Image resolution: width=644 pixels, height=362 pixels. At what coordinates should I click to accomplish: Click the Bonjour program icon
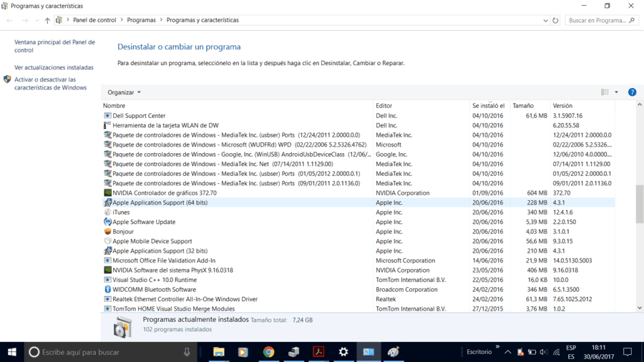[x=107, y=232]
